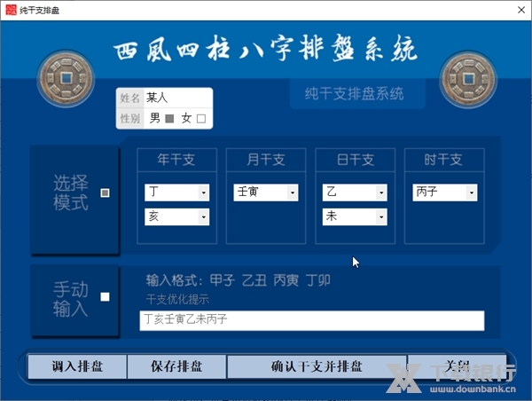Close the 纯干支排盘 window
Viewport: 532px width, 401px height.
521,10
